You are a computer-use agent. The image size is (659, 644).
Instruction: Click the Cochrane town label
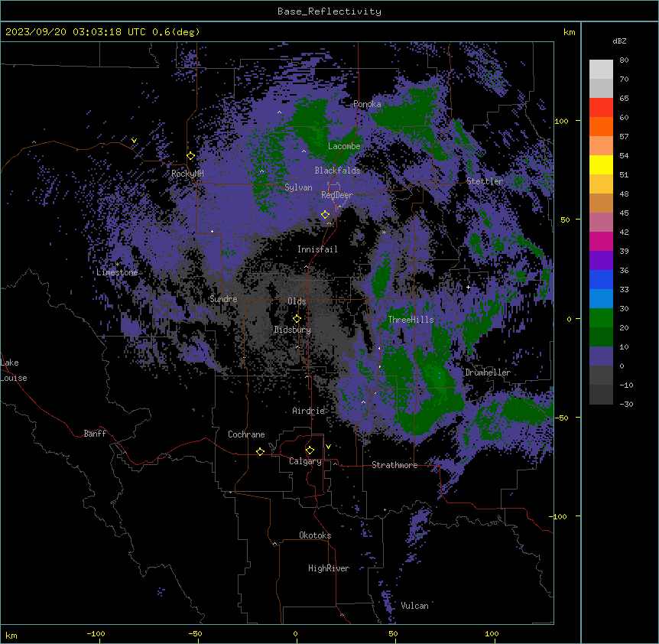point(246,434)
